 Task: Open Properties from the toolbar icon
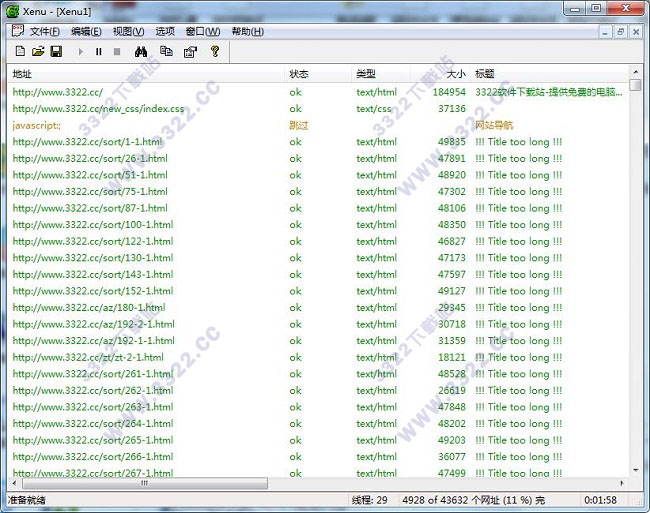190,51
